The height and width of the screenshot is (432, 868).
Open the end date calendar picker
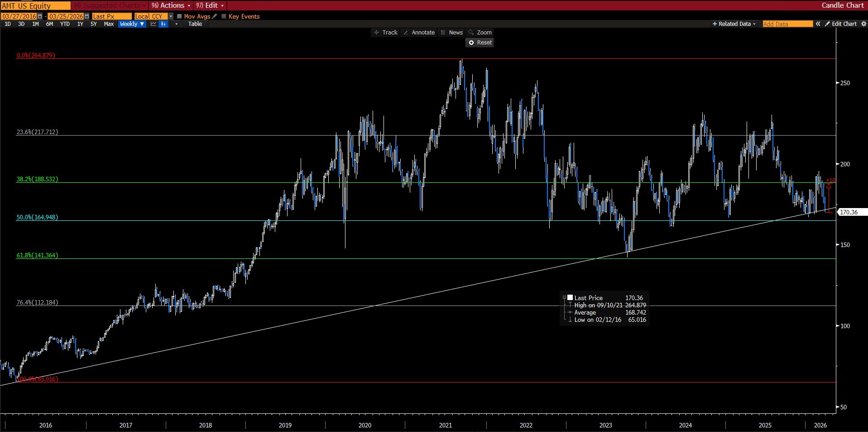coord(87,16)
